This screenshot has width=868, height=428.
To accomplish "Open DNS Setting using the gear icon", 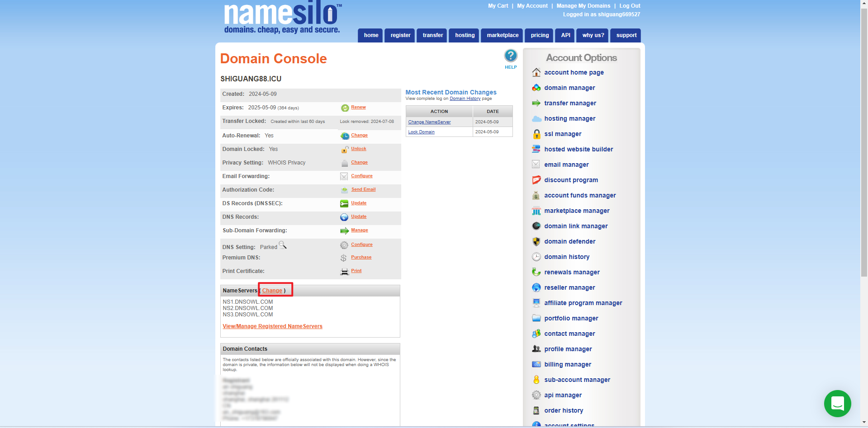I will [344, 245].
